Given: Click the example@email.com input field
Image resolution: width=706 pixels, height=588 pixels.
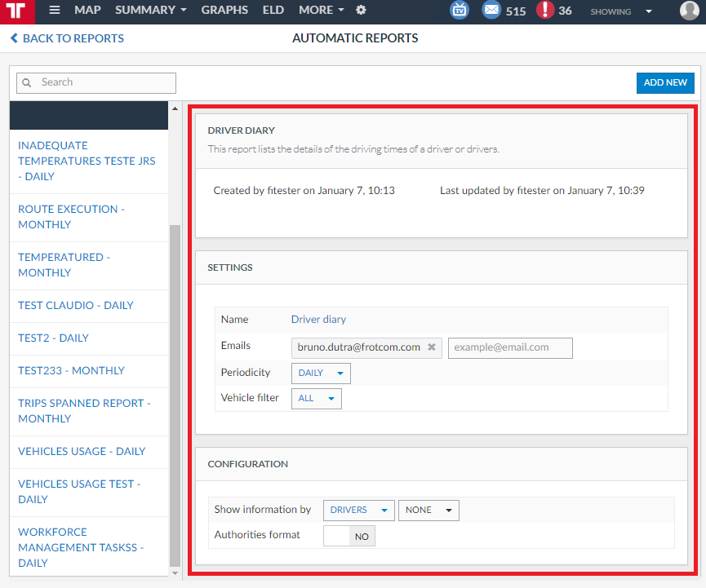Looking at the screenshot, I should [x=510, y=347].
